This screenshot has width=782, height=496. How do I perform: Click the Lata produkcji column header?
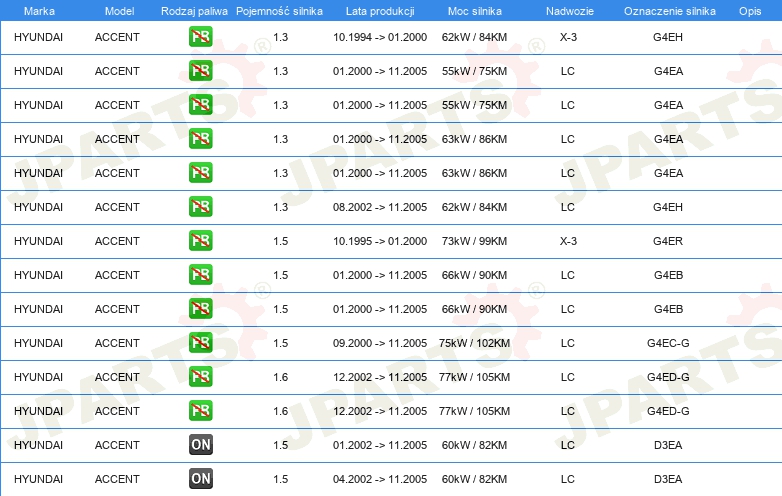(x=379, y=10)
